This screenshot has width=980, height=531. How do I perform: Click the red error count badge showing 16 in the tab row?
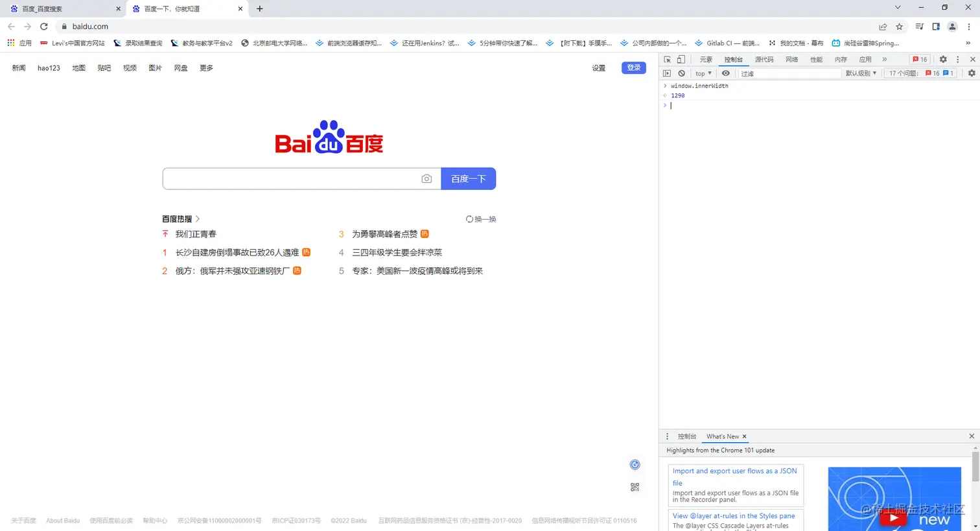tap(920, 59)
